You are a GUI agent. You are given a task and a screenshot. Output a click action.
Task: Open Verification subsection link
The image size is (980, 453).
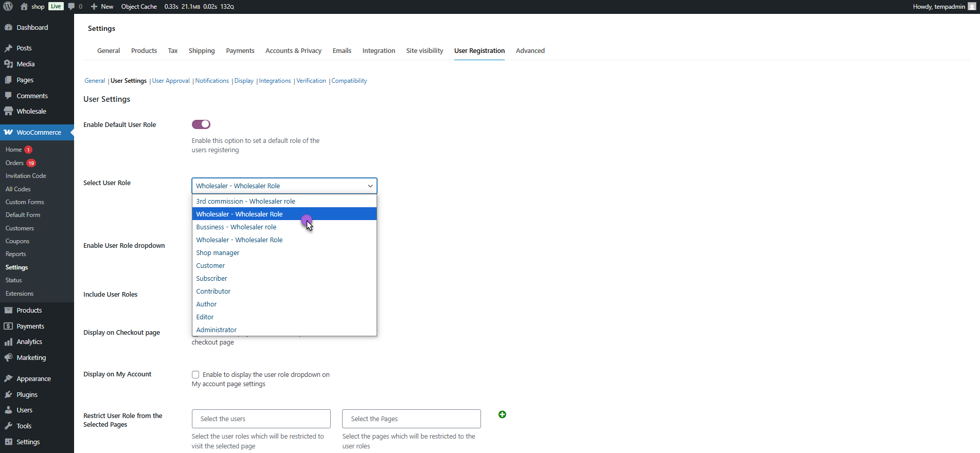311,81
